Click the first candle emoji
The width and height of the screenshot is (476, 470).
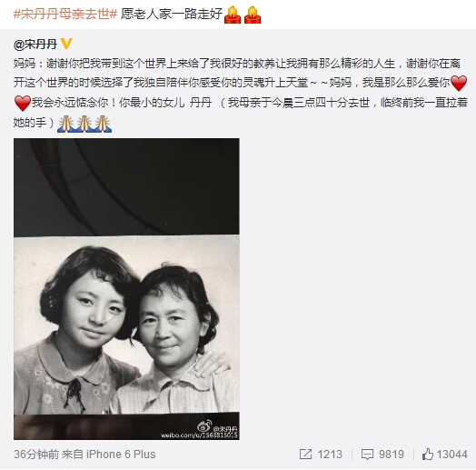point(233,15)
